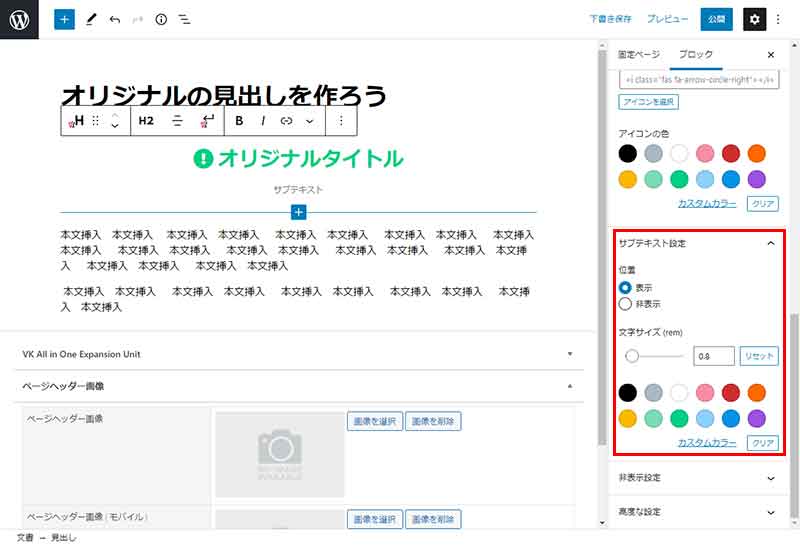Open the list view icon
Viewport: 800px width, 545px height.
(185, 19)
